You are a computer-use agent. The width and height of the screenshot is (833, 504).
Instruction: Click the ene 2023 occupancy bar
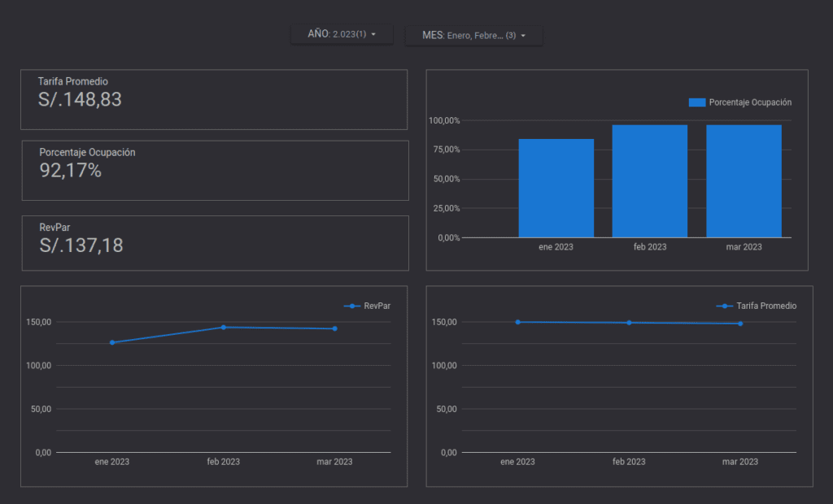click(556, 188)
